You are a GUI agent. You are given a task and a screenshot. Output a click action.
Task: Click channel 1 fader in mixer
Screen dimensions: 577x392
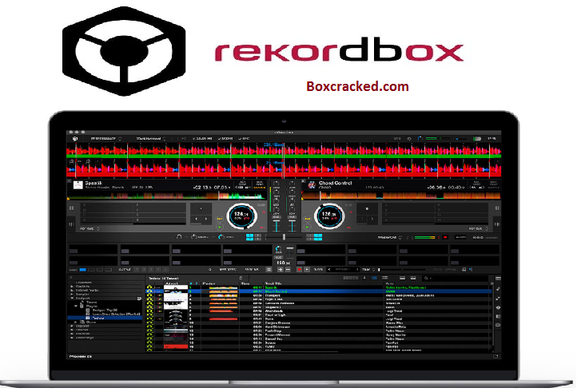[277, 225]
